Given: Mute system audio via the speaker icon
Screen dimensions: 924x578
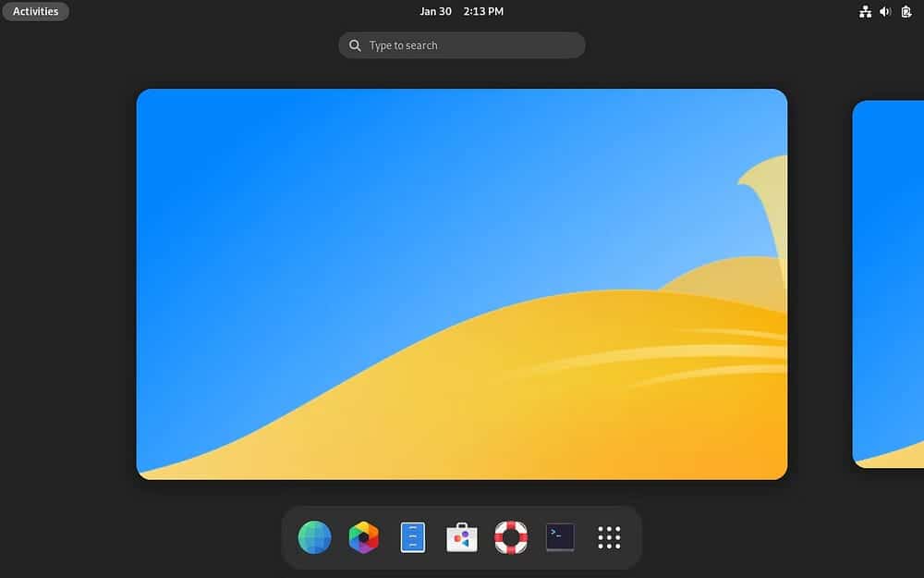Looking at the screenshot, I should tap(884, 11).
